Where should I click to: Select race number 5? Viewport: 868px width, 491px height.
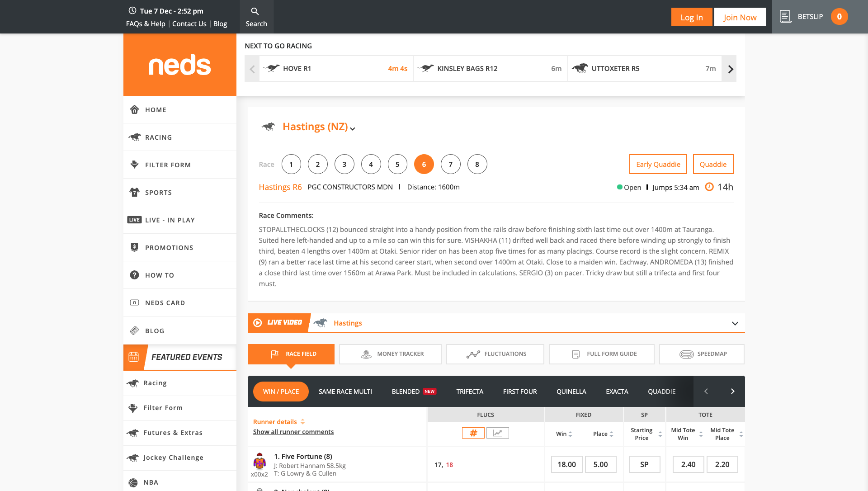pyautogui.click(x=397, y=164)
